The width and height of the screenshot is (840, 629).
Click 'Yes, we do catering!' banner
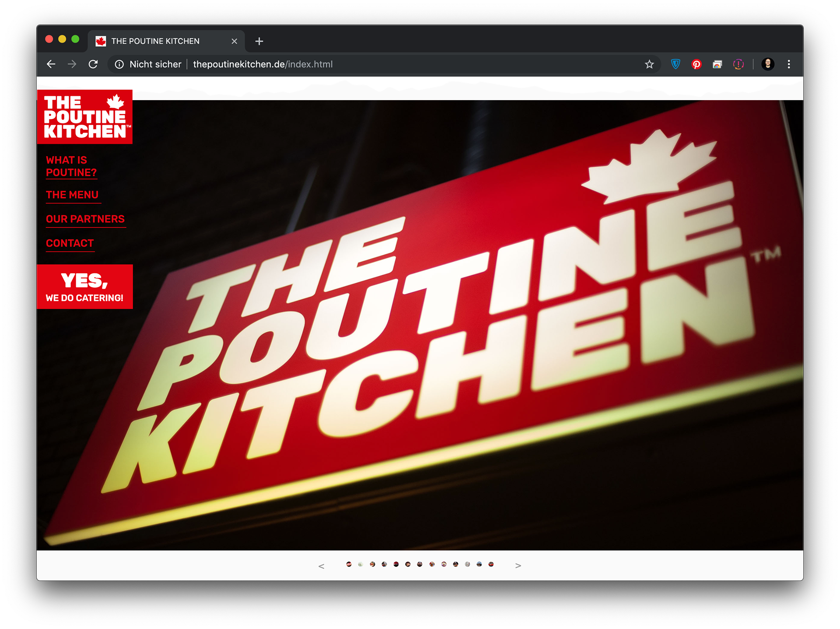(84, 287)
